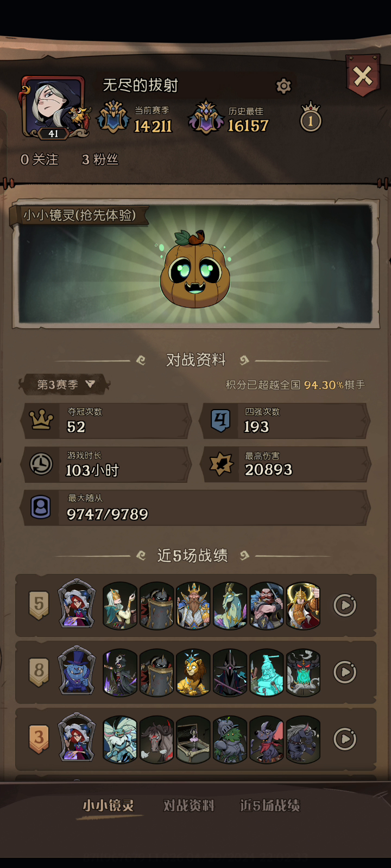Switch to the 小小镜灵 tab
This screenshot has width=391, height=868.
[x=108, y=805]
